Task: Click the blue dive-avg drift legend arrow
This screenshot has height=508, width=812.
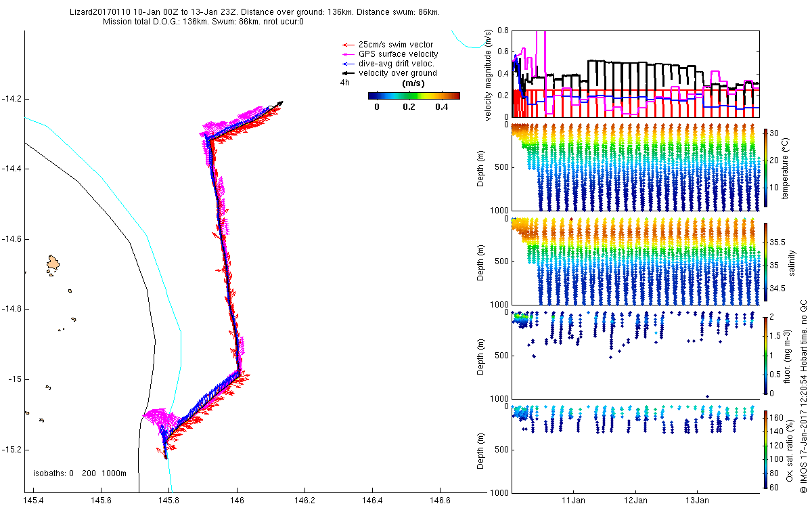Action: tap(348, 64)
